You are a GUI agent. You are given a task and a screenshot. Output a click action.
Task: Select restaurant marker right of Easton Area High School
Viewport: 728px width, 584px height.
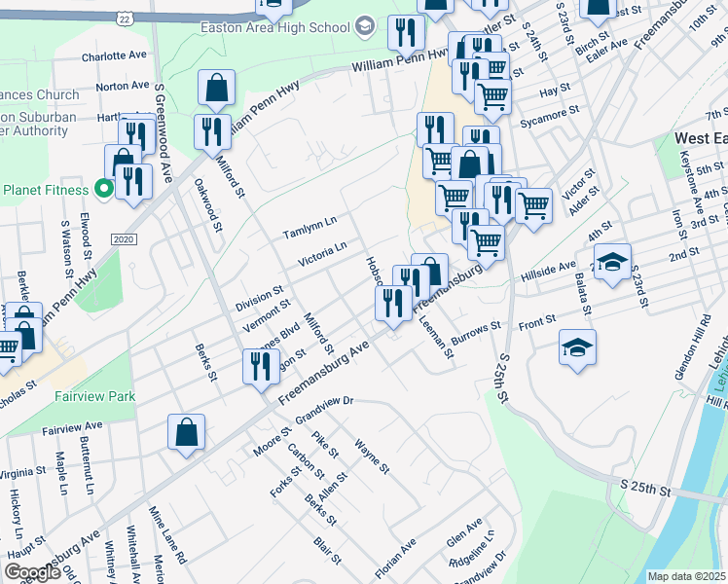pos(406,35)
